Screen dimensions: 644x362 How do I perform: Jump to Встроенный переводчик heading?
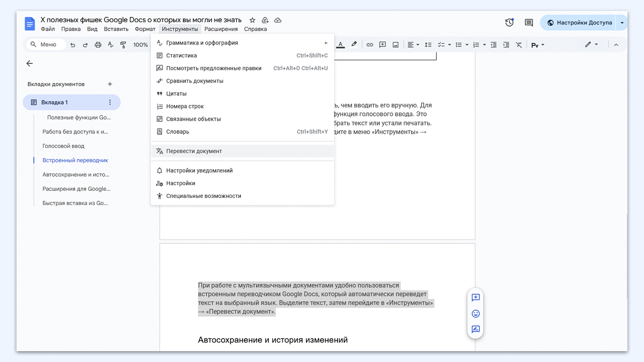(x=75, y=160)
